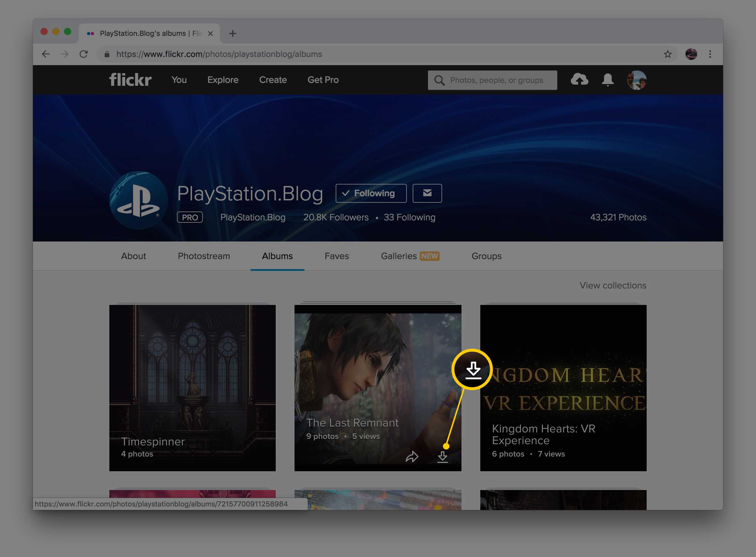Open the Chrome profile avatar
This screenshot has width=756, height=557.
pos(691,54)
